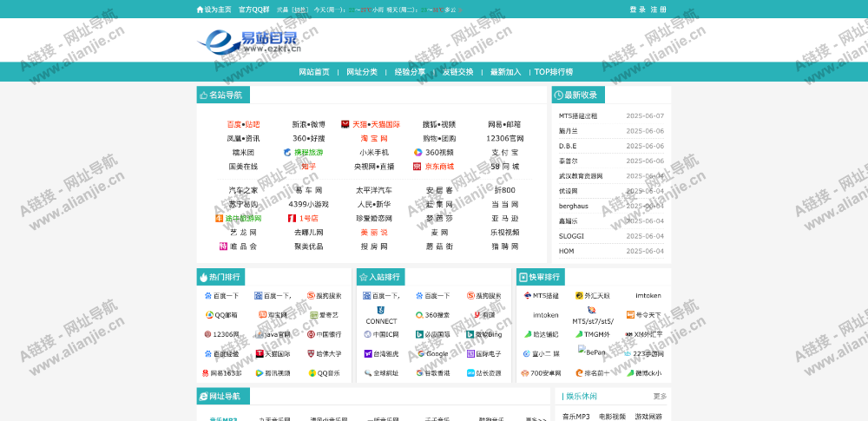Click the icon in 快审排行 header
Viewport: 868px width, 421px height.
tap(523, 278)
